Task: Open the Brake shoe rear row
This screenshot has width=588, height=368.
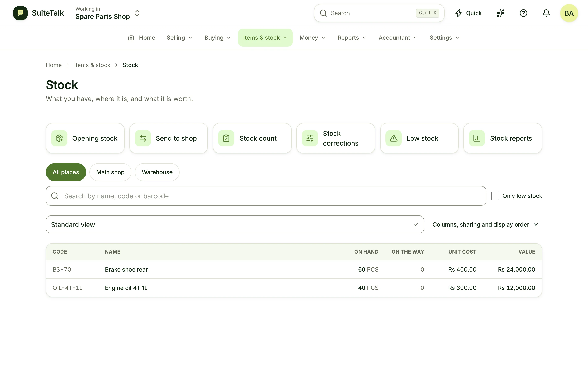Action: [x=294, y=269]
